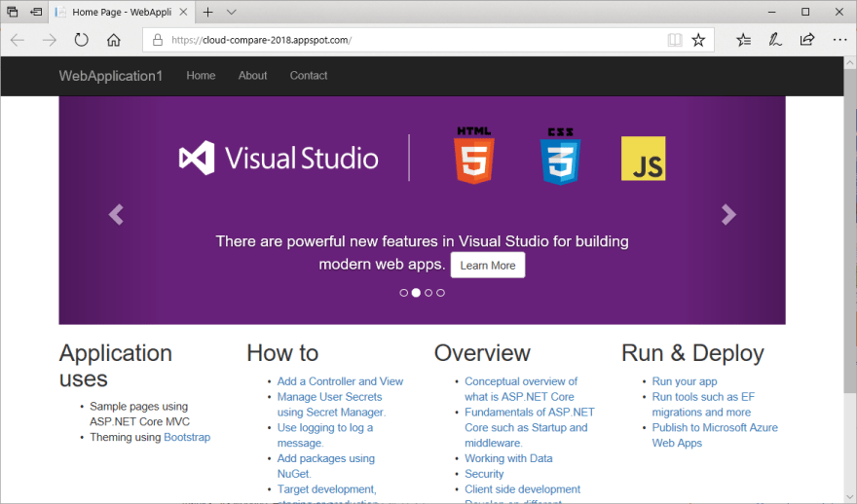Go to browser home page
Viewport: 857px width, 504px height.
pos(113,40)
